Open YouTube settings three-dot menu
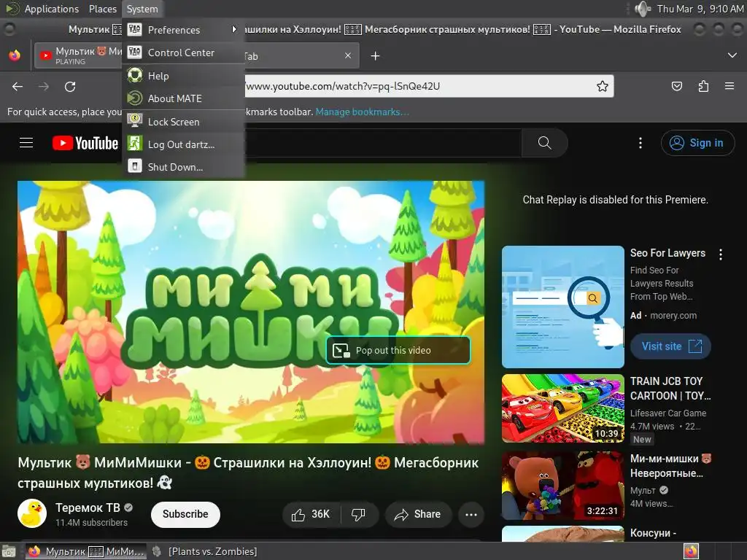This screenshot has width=747, height=560. (640, 143)
